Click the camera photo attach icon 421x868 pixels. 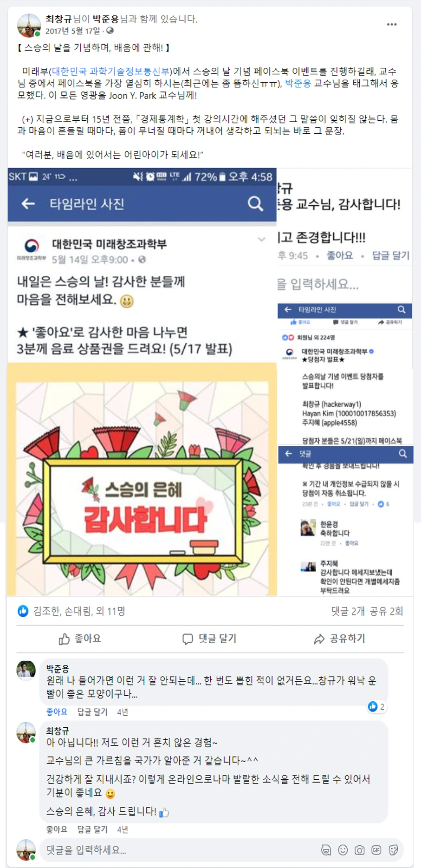click(360, 850)
